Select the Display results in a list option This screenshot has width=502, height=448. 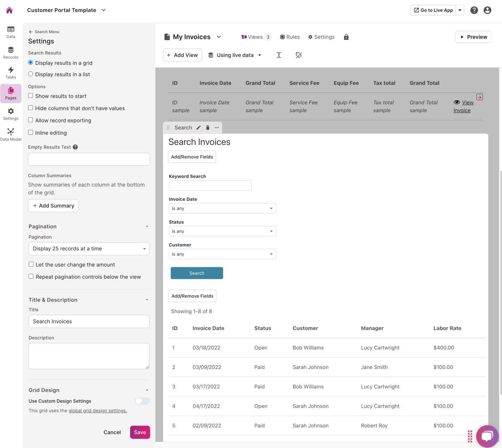pos(30,74)
